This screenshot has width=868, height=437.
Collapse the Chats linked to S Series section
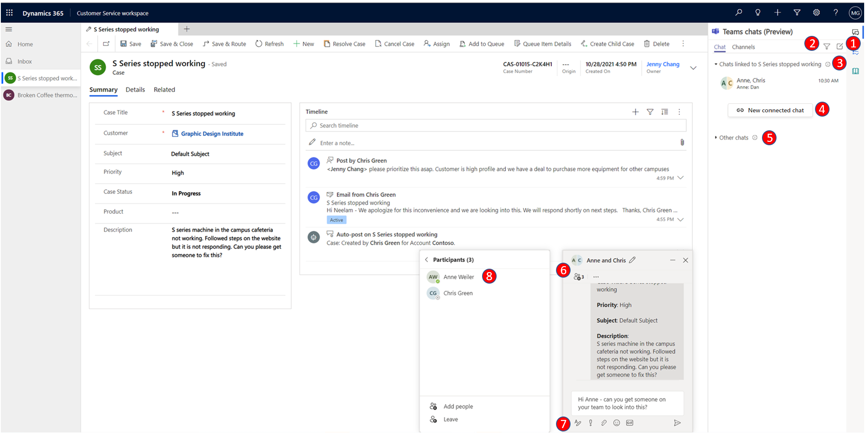click(x=716, y=64)
